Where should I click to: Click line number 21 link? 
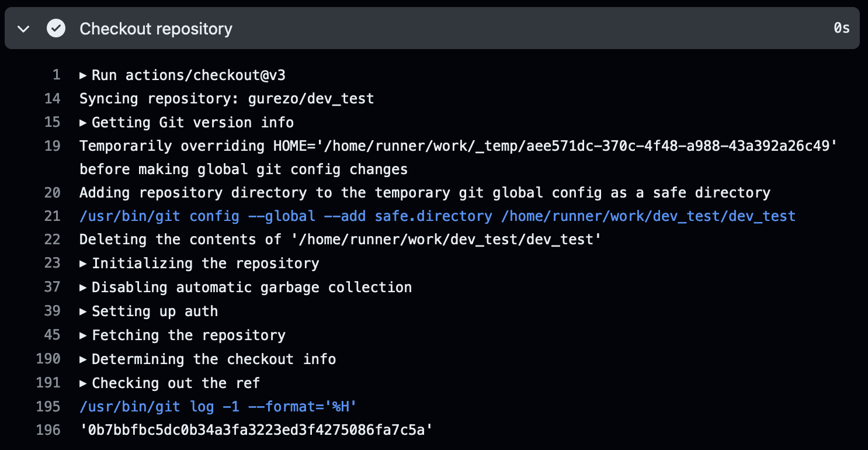[x=53, y=216]
